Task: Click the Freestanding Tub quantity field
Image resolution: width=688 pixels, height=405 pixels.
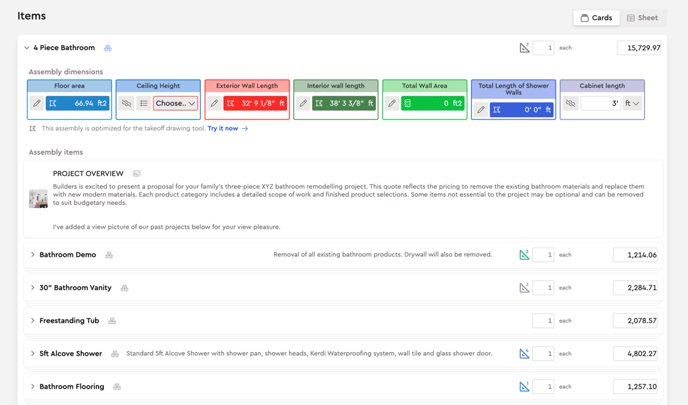Action: (x=543, y=321)
